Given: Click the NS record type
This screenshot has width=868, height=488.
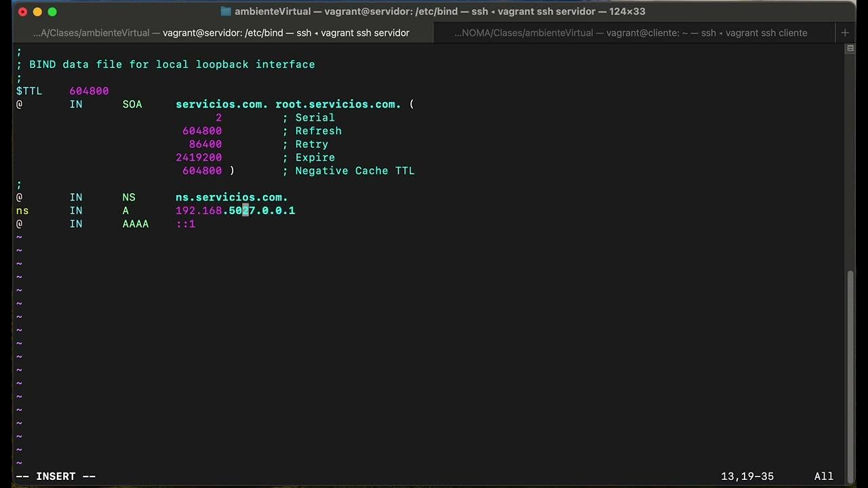Looking at the screenshot, I should click(x=129, y=197).
